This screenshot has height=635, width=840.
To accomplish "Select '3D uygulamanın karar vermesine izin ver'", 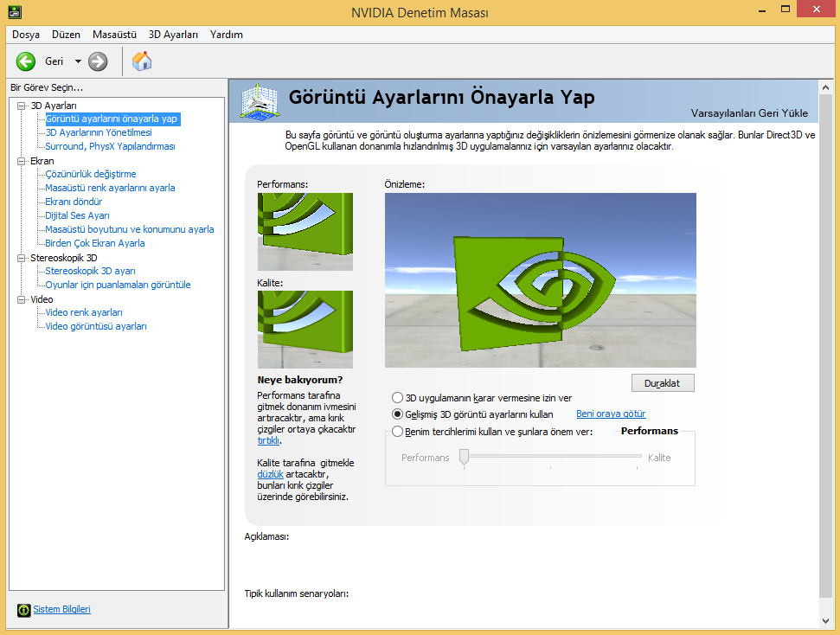I will pos(397,398).
